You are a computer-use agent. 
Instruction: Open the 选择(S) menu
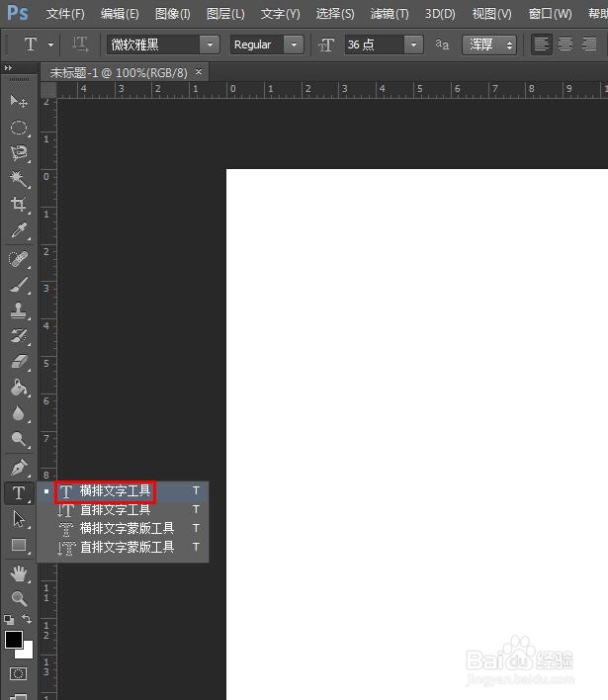[x=335, y=14]
